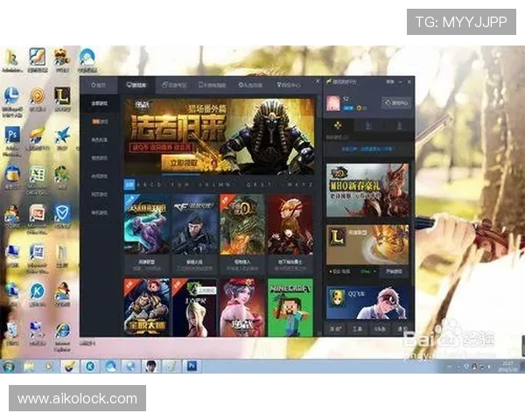Click the clock in the system tray

[509, 367]
